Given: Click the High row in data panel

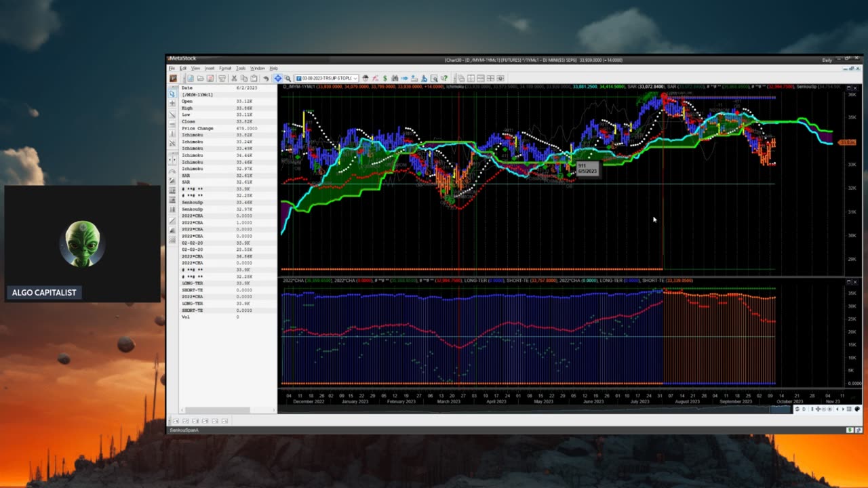Looking at the screenshot, I should 229,108.
